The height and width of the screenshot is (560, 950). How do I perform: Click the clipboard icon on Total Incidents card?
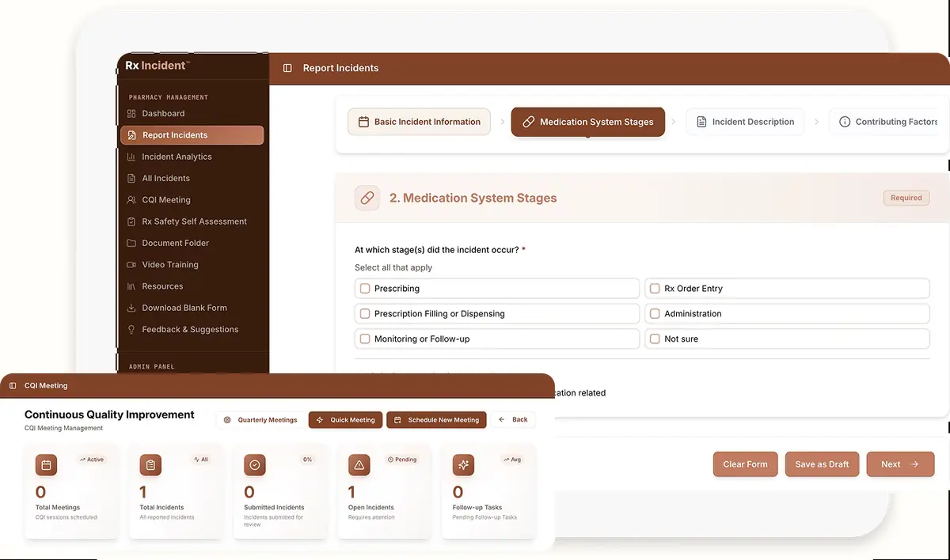[150, 465]
